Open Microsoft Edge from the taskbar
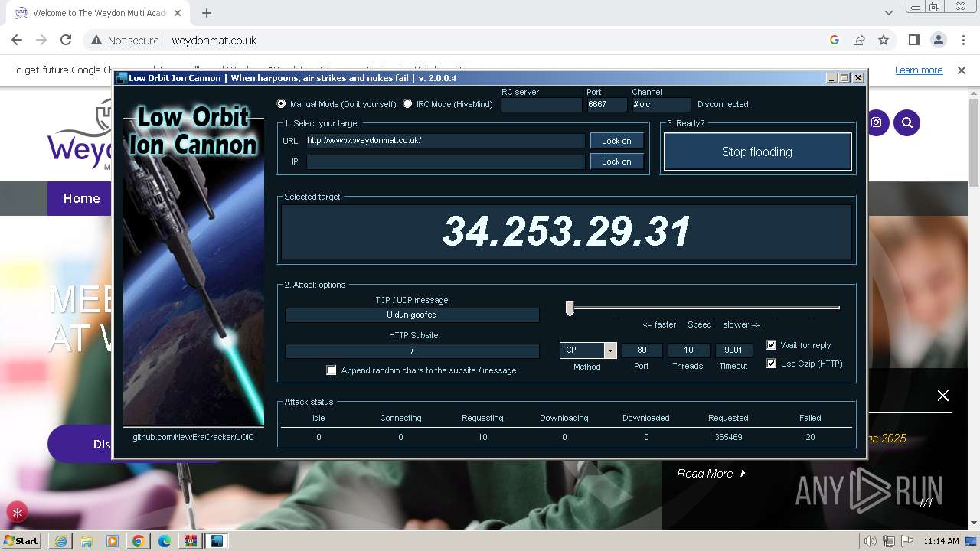Image resolution: width=980 pixels, height=551 pixels. point(164,541)
